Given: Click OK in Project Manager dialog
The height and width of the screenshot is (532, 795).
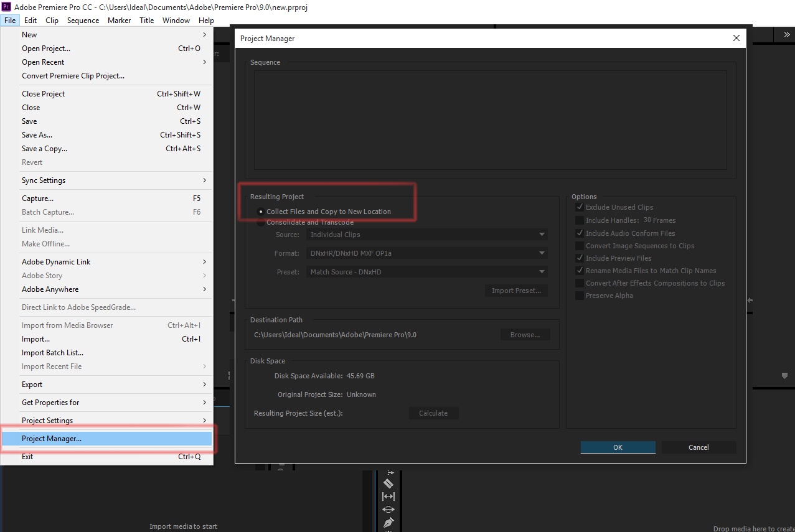Looking at the screenshot, I should coord(618,447).
